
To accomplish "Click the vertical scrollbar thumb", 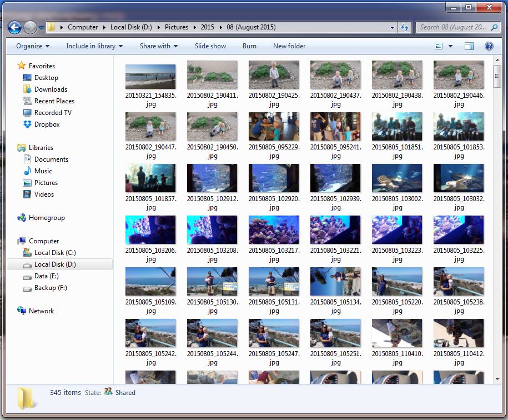I will [x=497, y=76].
